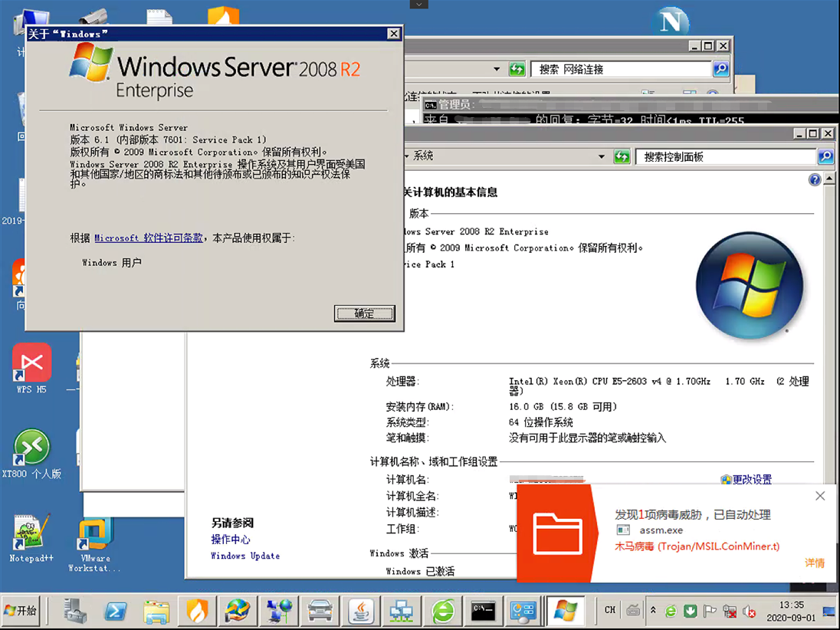Image resolution: width=840 pixels, height=630 pixels.
Task: Open the Java coffee cup taskbar app
Action: point(360,611)
